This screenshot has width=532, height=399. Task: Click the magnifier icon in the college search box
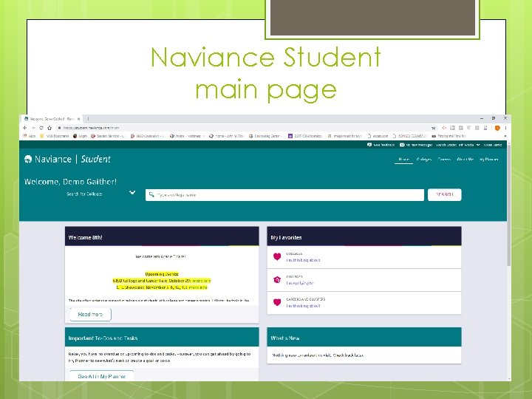point(151,195)
